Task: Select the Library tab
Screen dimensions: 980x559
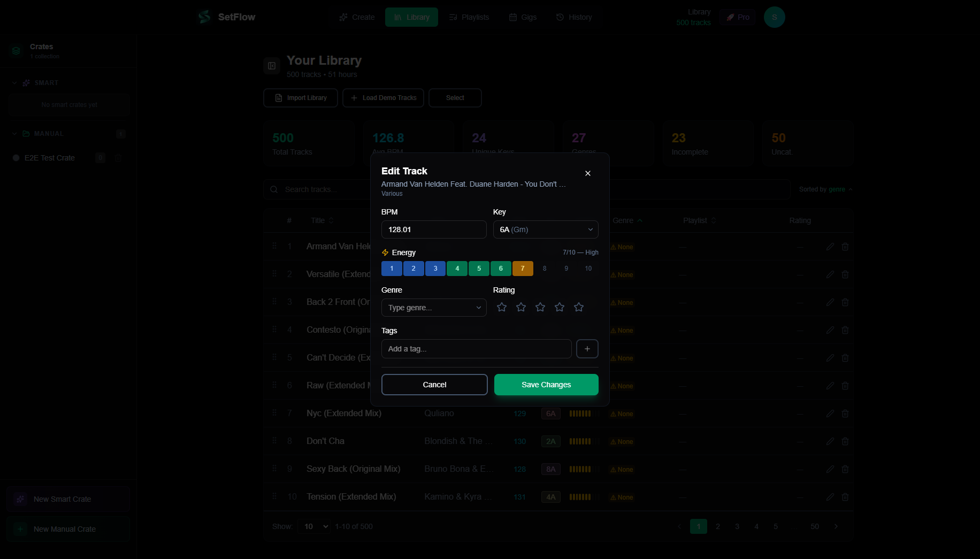Action: coord(411,17)
